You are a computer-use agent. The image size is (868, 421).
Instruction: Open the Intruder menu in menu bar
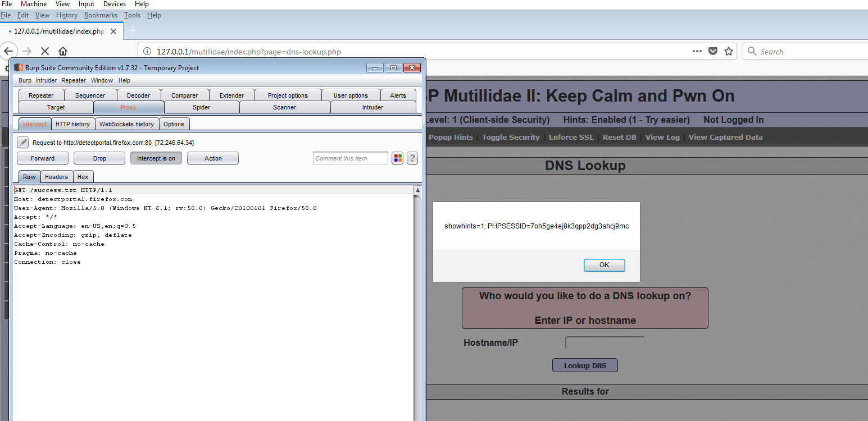[x=46, y=81]
